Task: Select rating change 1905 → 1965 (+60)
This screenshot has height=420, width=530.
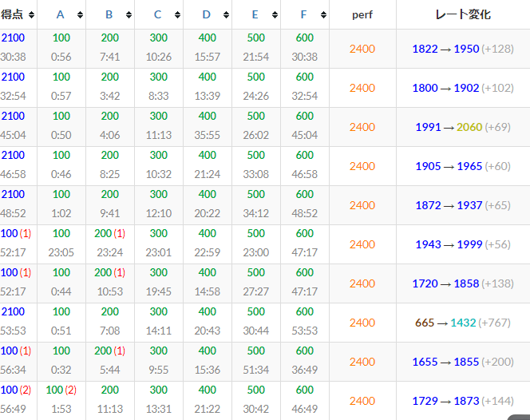Action: [x=463, y=166]
